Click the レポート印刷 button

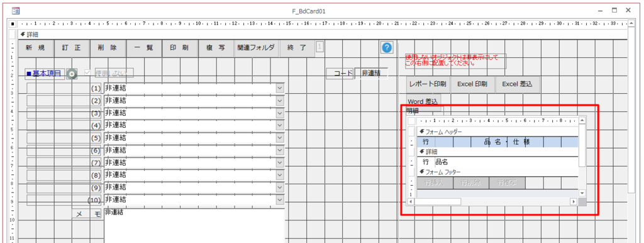(x=428, y=84)
